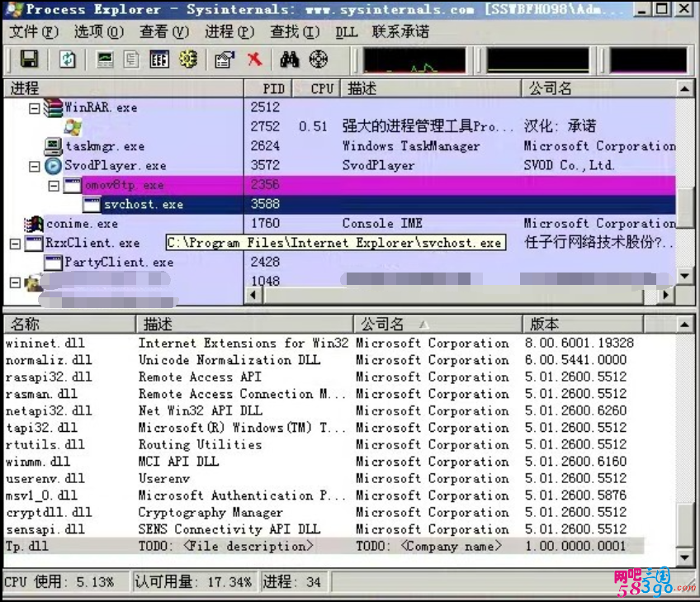Sort upper pane by 描述 column header
Image resolution: width=700 pixels, height=602 pixels.
pos(431,88)
